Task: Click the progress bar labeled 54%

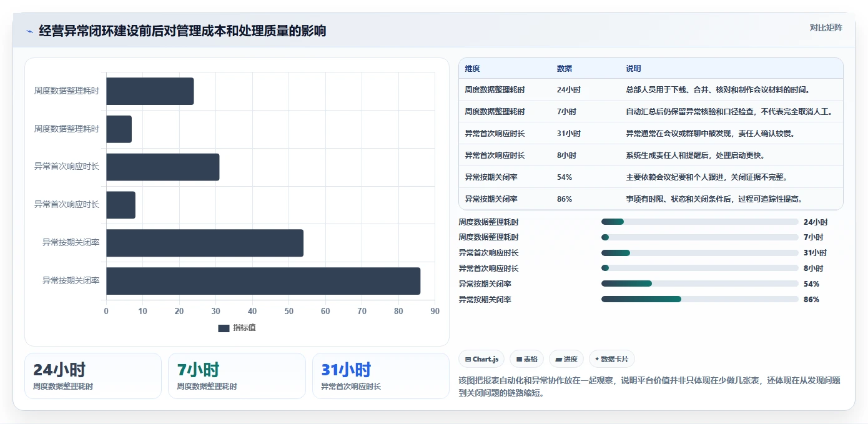Action: tap(699, 283)
